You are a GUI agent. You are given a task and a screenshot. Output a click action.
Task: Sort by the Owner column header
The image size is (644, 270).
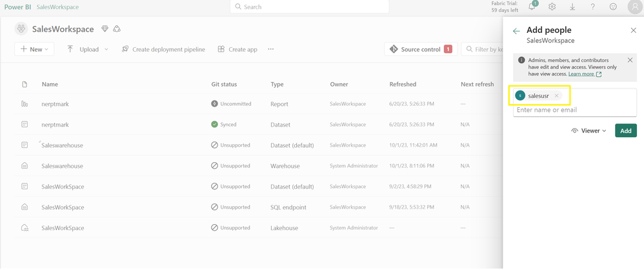[339, 84]
